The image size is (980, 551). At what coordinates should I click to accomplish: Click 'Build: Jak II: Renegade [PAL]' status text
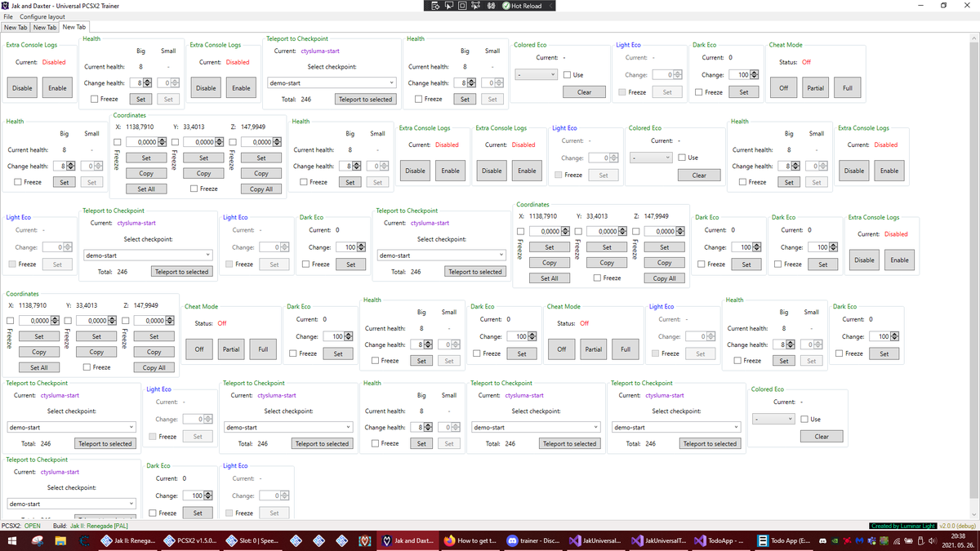point(90,526)
